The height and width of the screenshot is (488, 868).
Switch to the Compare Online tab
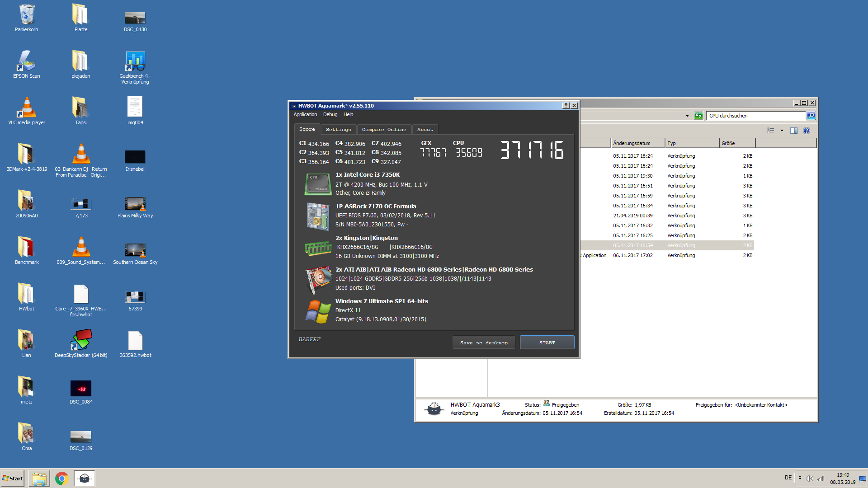[x=384, y=130]
